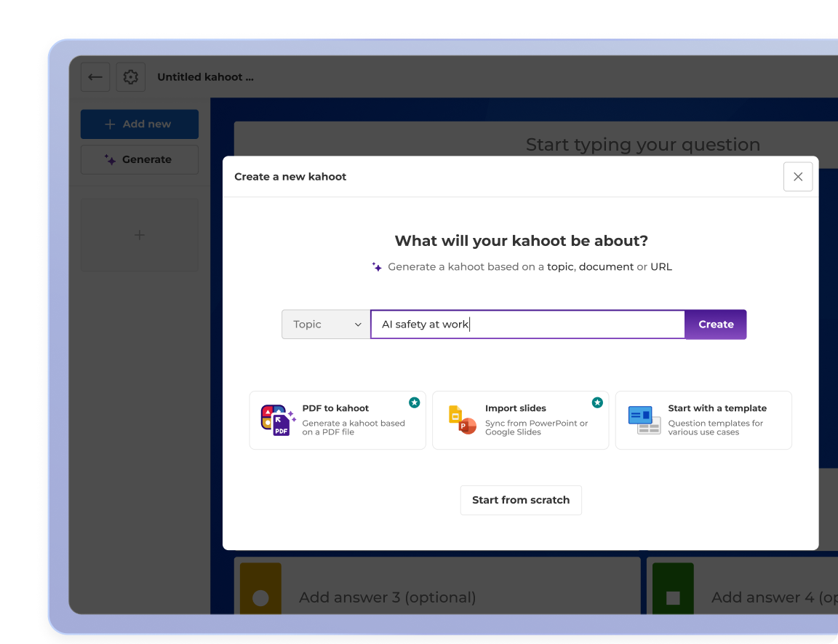Go back using the left arrow icon
The image size is (838, 644).
95,77
